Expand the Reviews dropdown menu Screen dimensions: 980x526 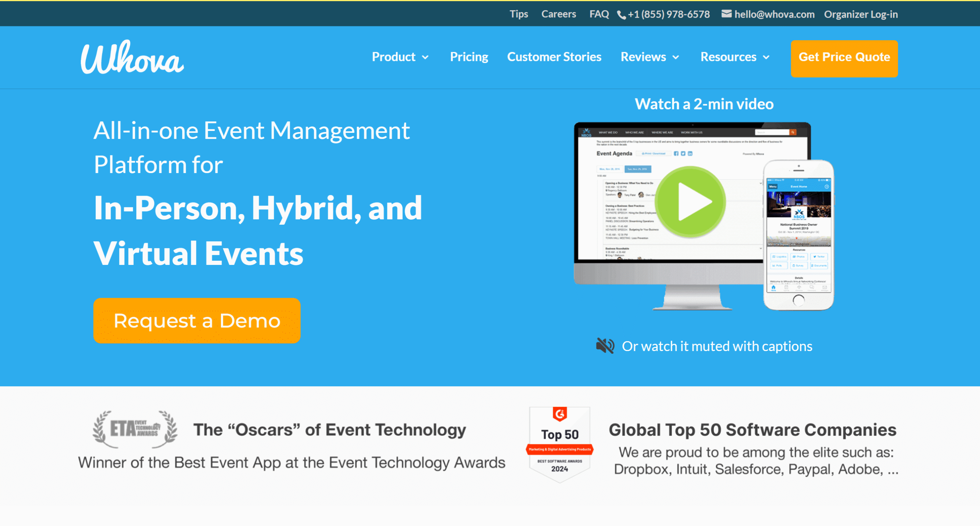coord(650,57)
